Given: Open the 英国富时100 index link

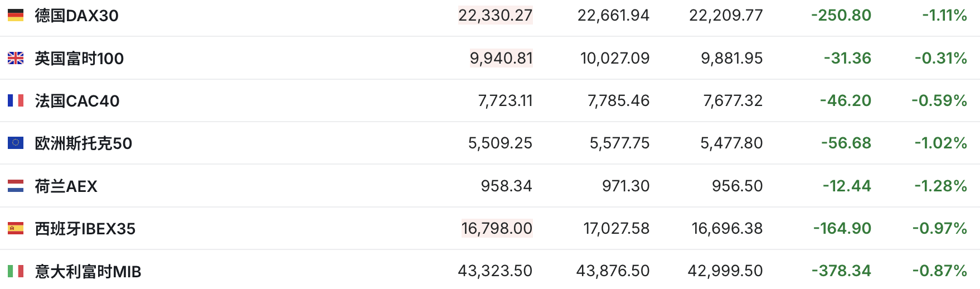Looking at the screenshot, I should [79, 59].
